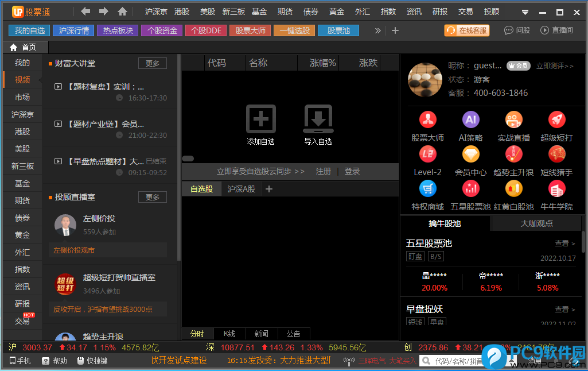Open 快捷键 in the status bar
Image resolution: width=588 pixels, height=371 pixels.
92,361
